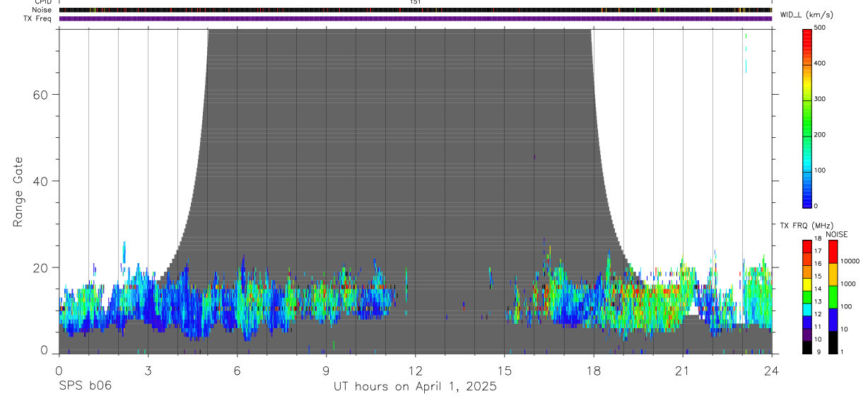Click the 'WID⊥ (km/s)' colorbar title
Viewport: 868px width, 401px height.
coord(806,14)
